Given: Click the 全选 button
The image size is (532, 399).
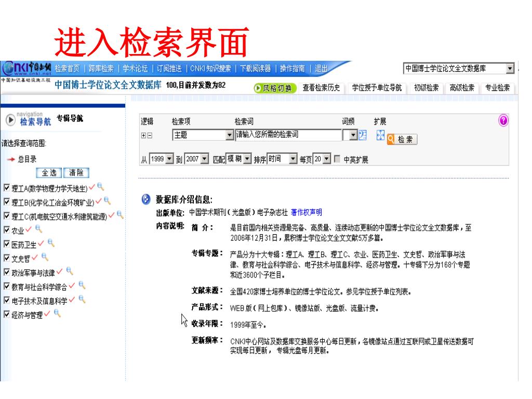Looking at the screenshot, I should pos(49,172).
